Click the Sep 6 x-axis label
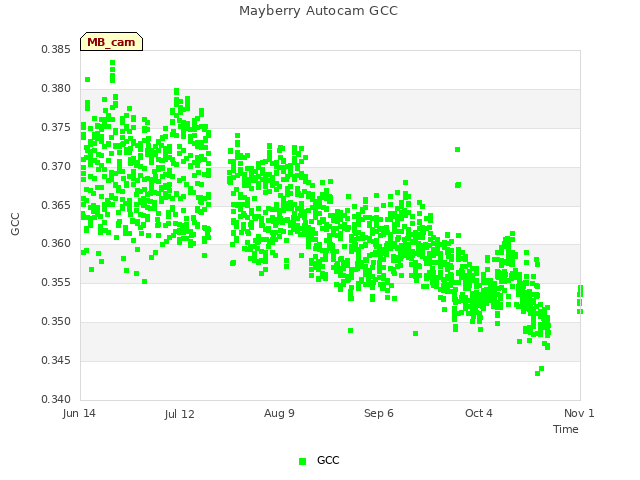640x480 pixels. pyautogui.click(x=379, y=413)
